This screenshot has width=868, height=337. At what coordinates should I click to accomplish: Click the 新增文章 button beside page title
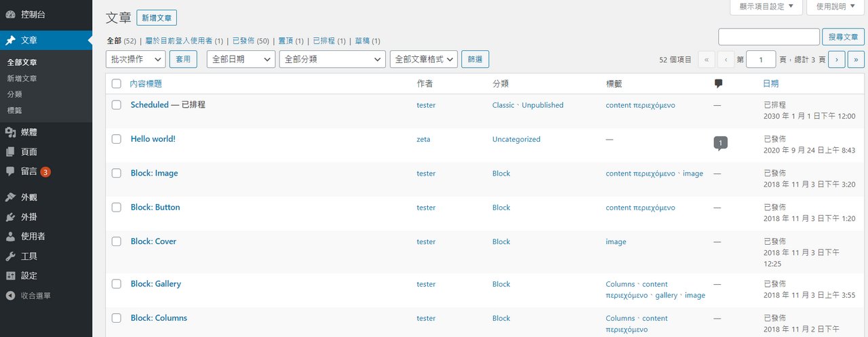(156, 18)
